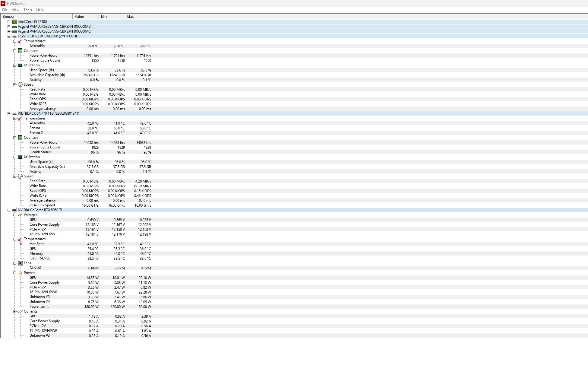Viewport: 588px width, 391px height.
Task: Select the FAN #0 row
Action: 294,268
